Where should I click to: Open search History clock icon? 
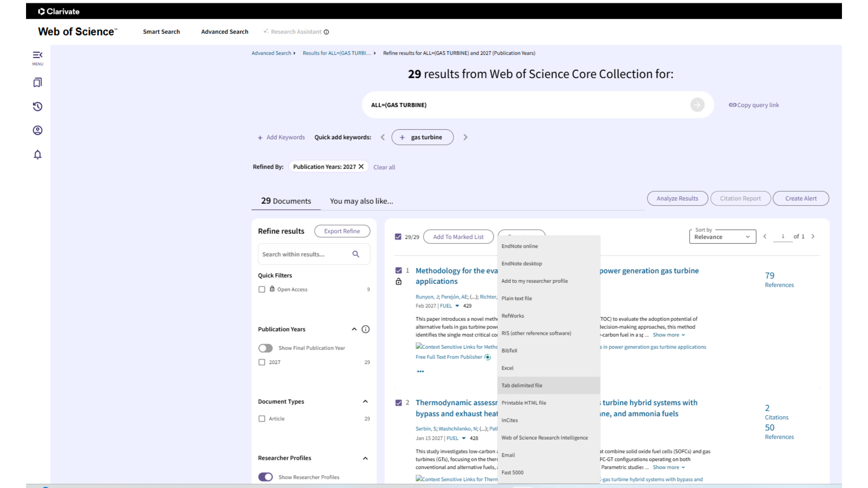pos(38,106)
